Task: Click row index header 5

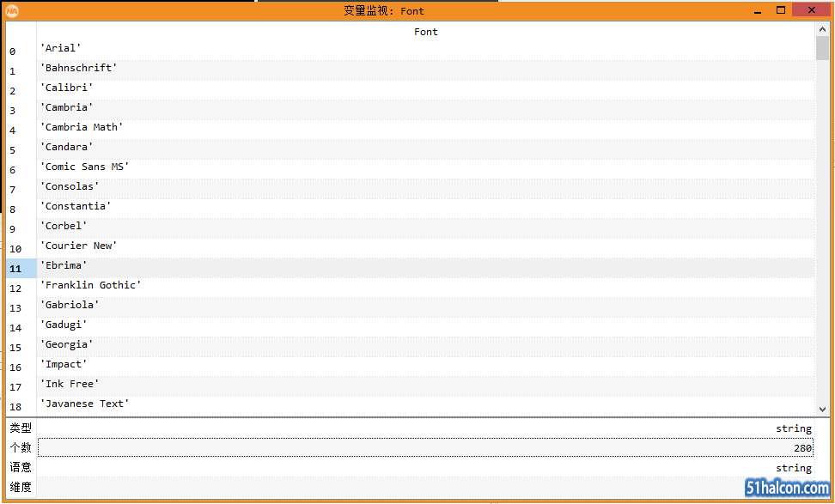Action: point(21,149)
